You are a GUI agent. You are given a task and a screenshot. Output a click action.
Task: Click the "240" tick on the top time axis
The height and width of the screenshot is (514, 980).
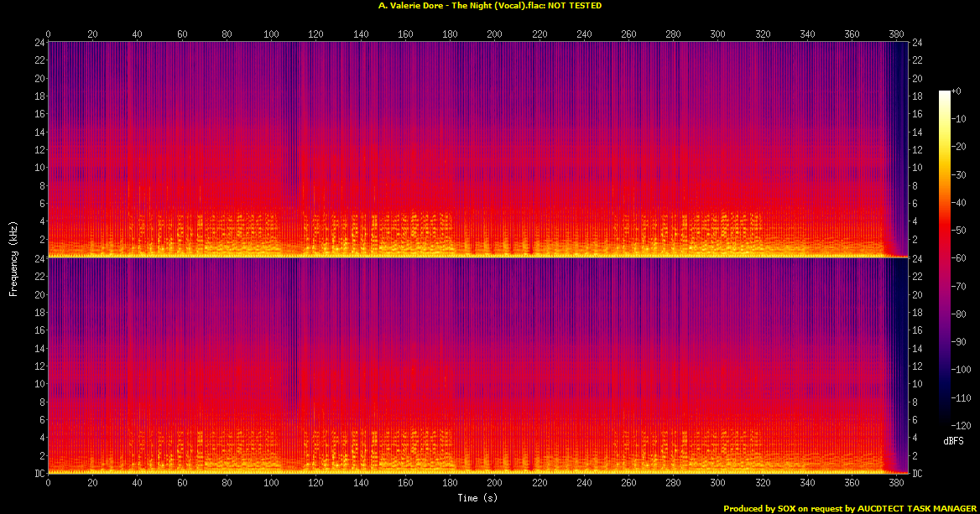click(x=584, y=34)
